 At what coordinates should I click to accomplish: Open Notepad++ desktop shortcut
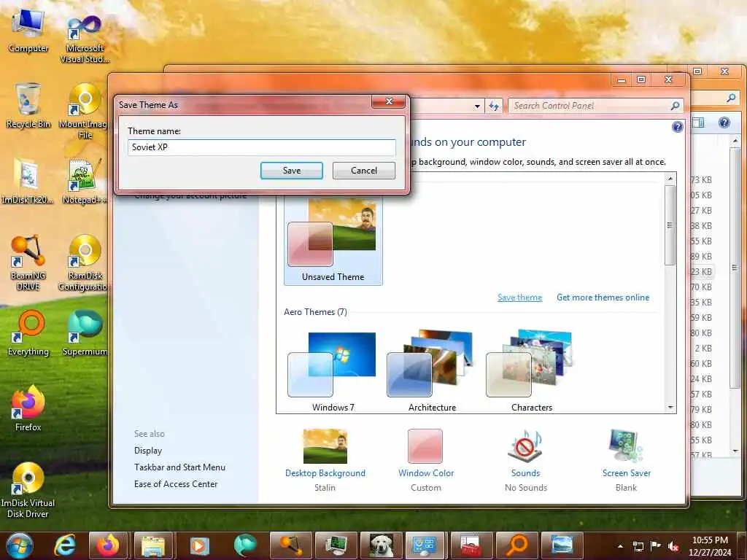point(85,181)
